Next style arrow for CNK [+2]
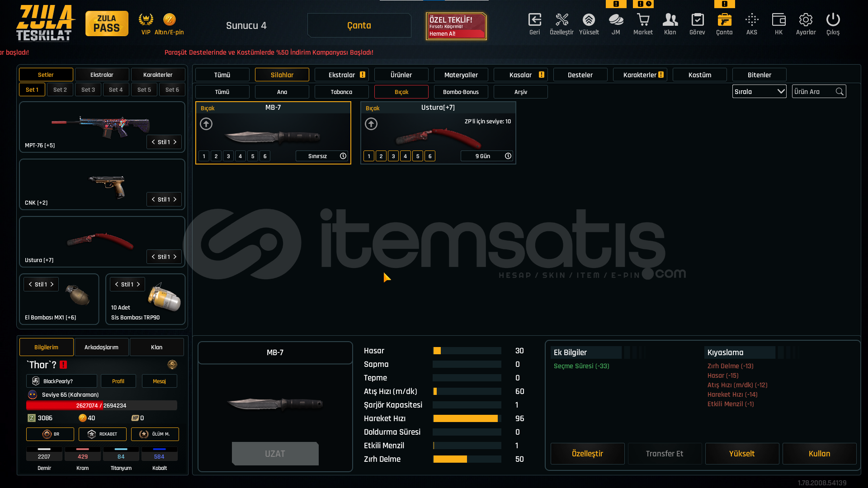Image resolution: width=868 pixels, height=488 pixels. click(x=175, y=199)
